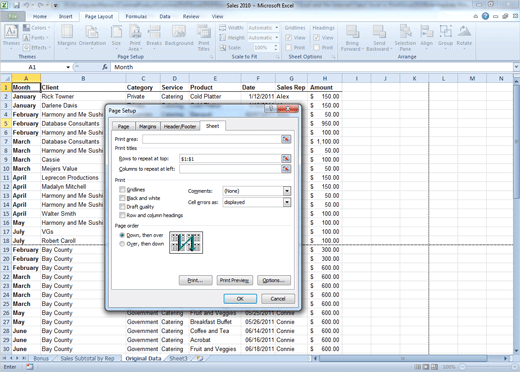Viewport: 520px width, 372px height.
Task: Collapse Columns to repeat range selector
Action: click(286, 169)
